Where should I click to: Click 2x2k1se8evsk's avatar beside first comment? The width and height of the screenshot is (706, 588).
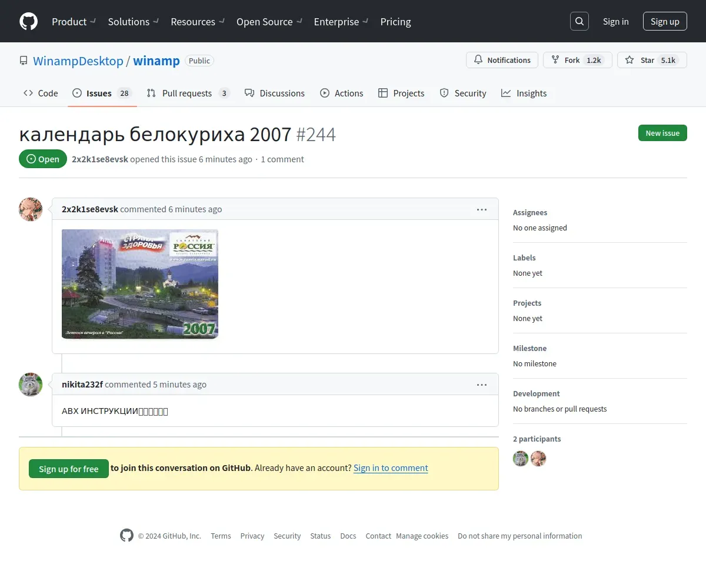[31, 209]
